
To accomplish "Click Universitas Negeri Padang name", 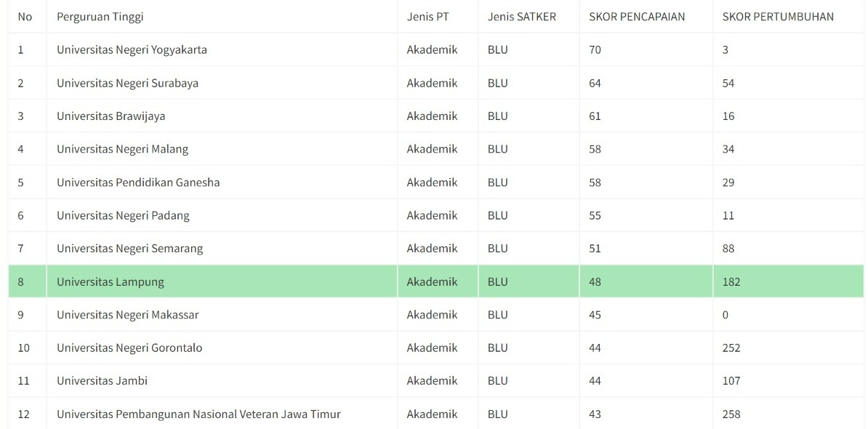I will tap(123, 215).
